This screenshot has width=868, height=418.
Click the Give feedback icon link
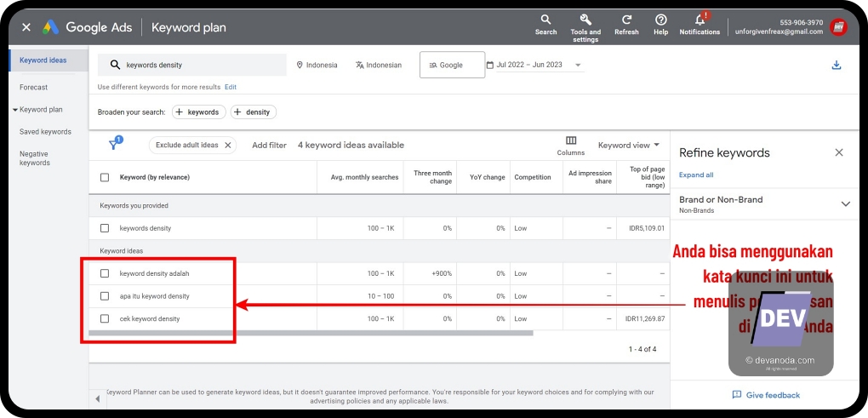(x=766, y=395)
